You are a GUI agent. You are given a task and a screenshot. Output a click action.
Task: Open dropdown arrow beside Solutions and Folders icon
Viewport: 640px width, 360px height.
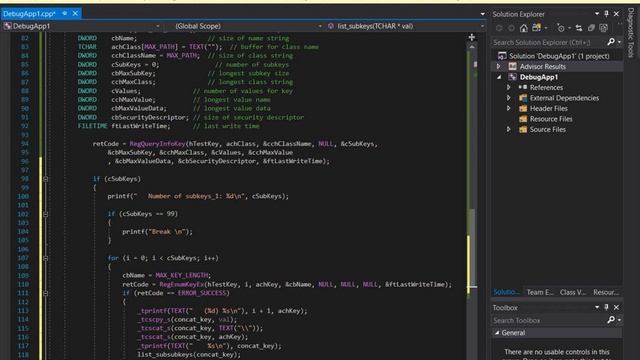(x=546, y=28)
